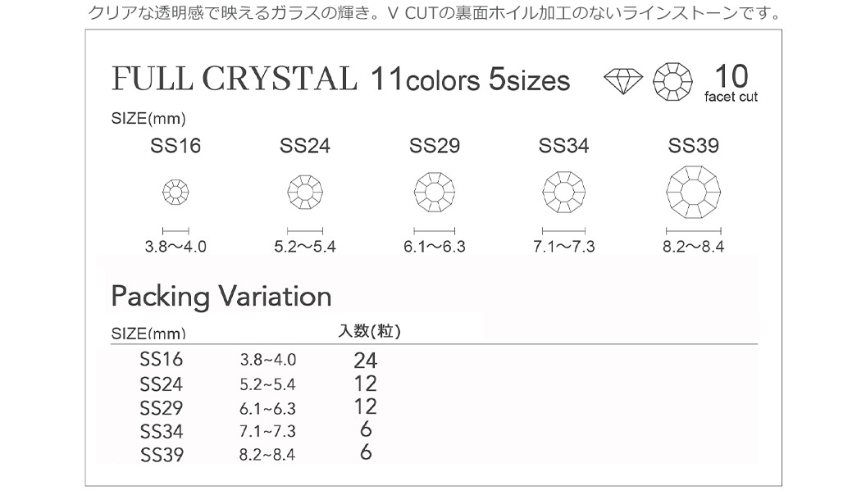Click the 7.1~7.3 size in table
The image size is (866, 504).
[267, 431]
